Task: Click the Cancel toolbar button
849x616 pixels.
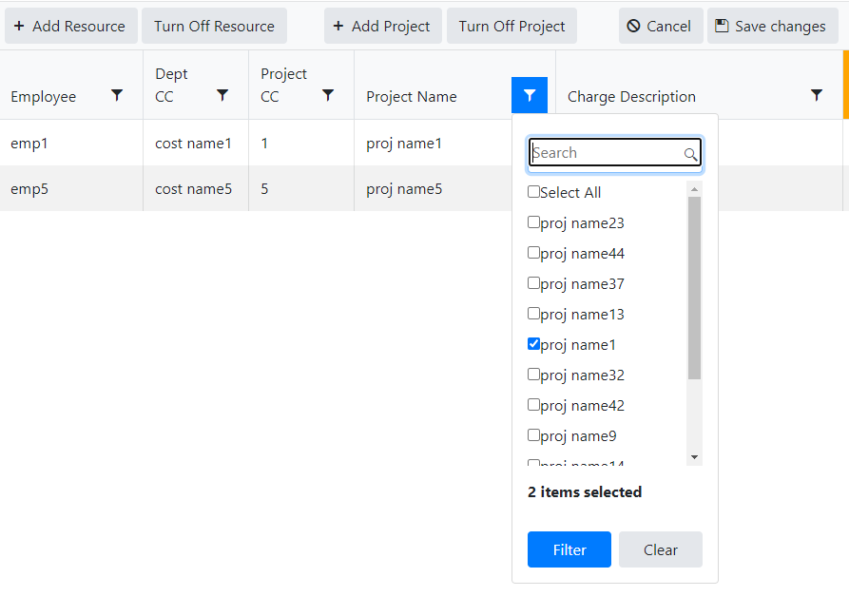Action: coord(660,26)
